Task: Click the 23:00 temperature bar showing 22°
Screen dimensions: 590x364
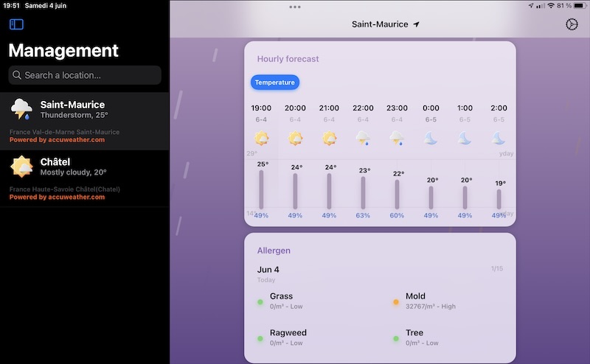Action: coord(397,193)
